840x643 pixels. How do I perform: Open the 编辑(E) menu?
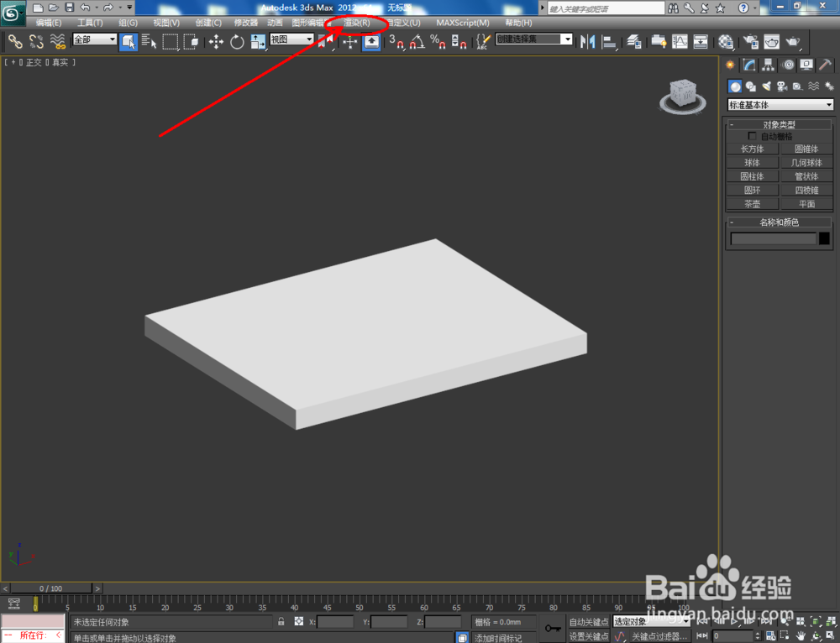pyautogui.click(x=49, y=23)
